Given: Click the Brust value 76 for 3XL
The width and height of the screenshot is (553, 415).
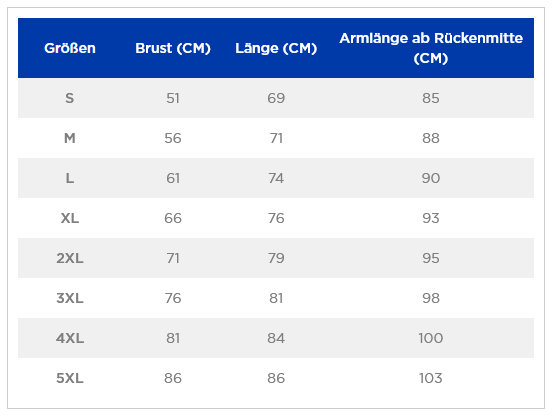Looking at the screenshot, I should click(x=173, y=298).
